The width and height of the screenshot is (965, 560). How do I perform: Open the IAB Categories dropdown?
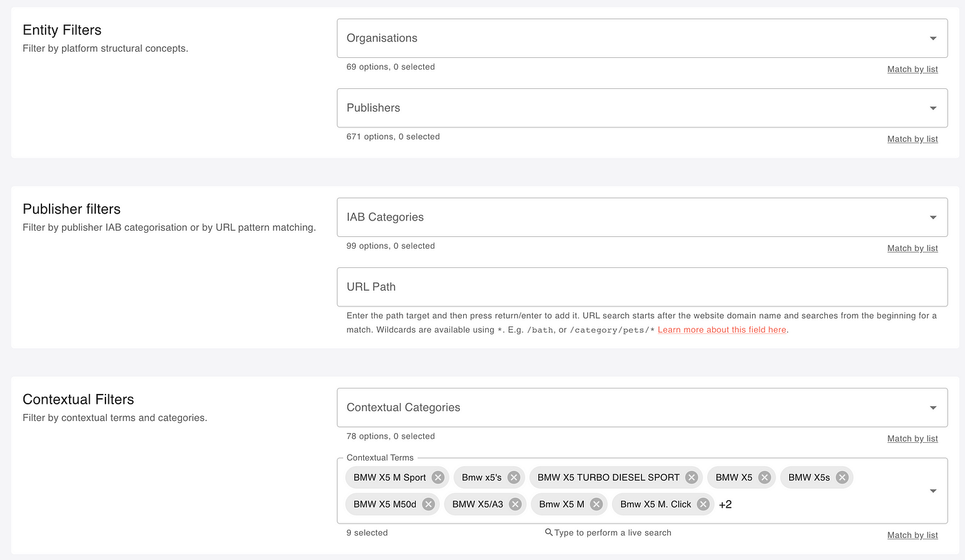coord(642,217)
